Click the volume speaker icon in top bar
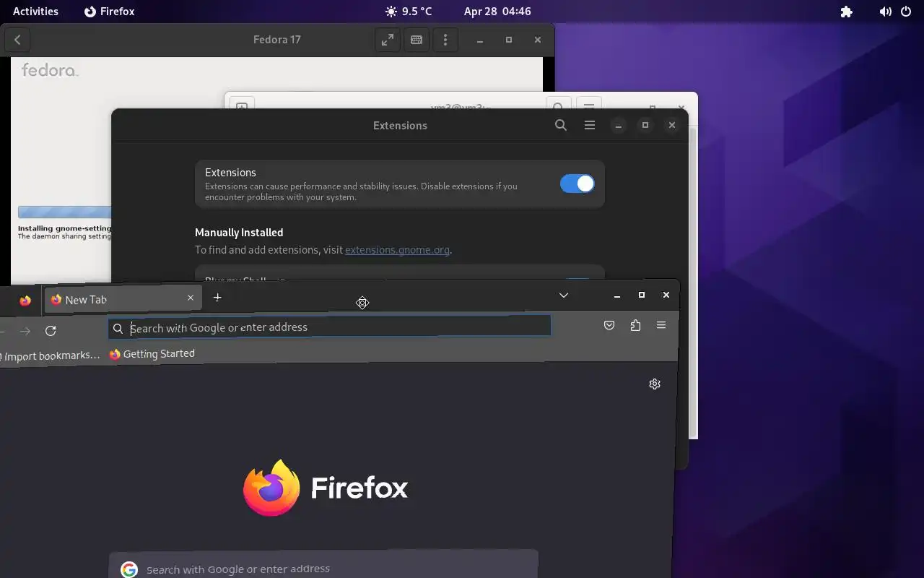This screenshot has height=578, width=924. (x=885, y=12)
